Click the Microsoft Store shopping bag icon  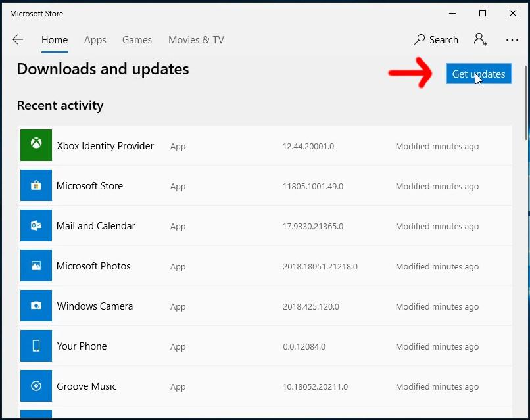click(36, 185)
